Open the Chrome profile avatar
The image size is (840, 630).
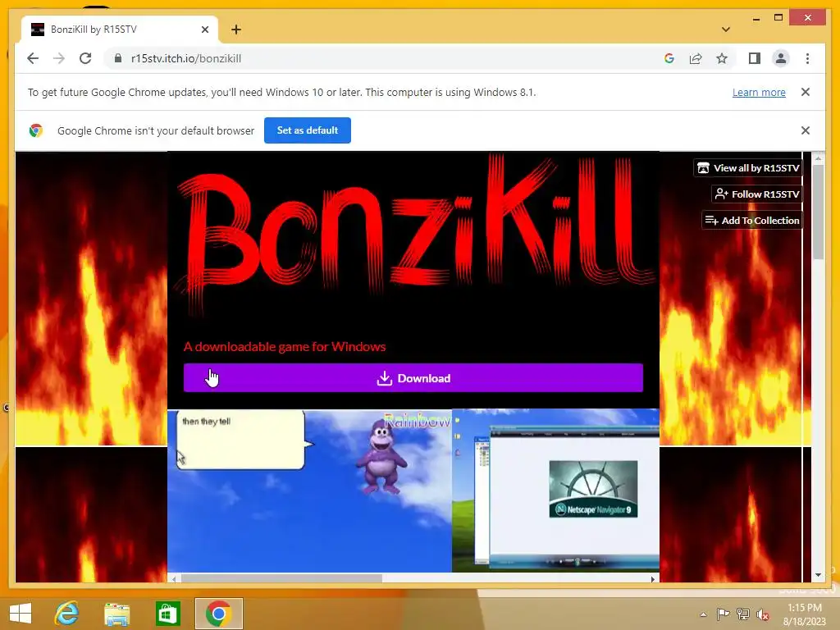[781, 58]
